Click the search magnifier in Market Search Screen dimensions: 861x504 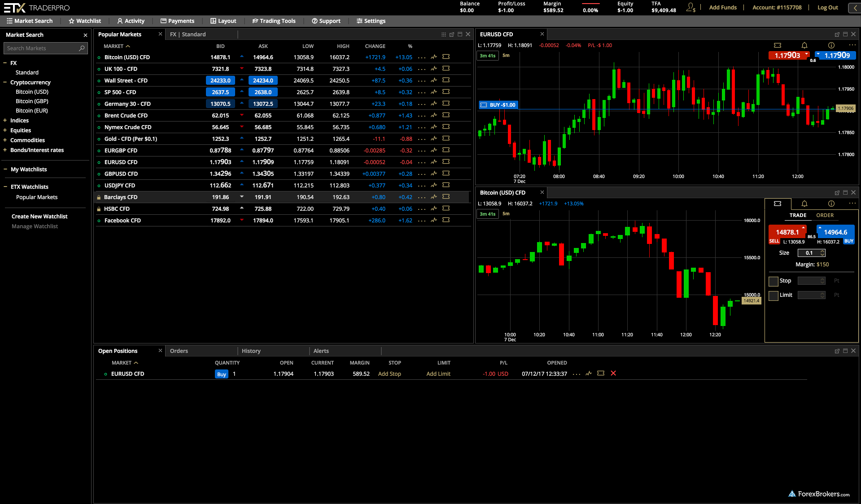tap(82, 48)
